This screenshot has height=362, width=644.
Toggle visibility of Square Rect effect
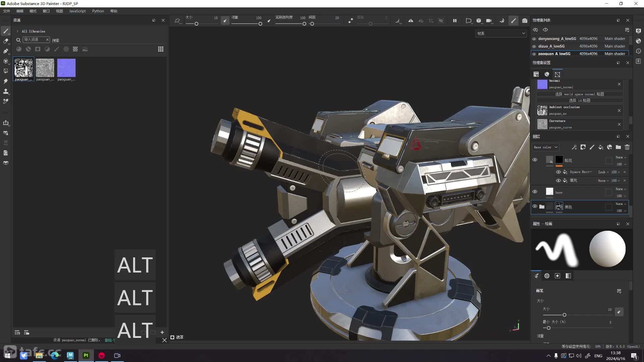coord(558,172)
